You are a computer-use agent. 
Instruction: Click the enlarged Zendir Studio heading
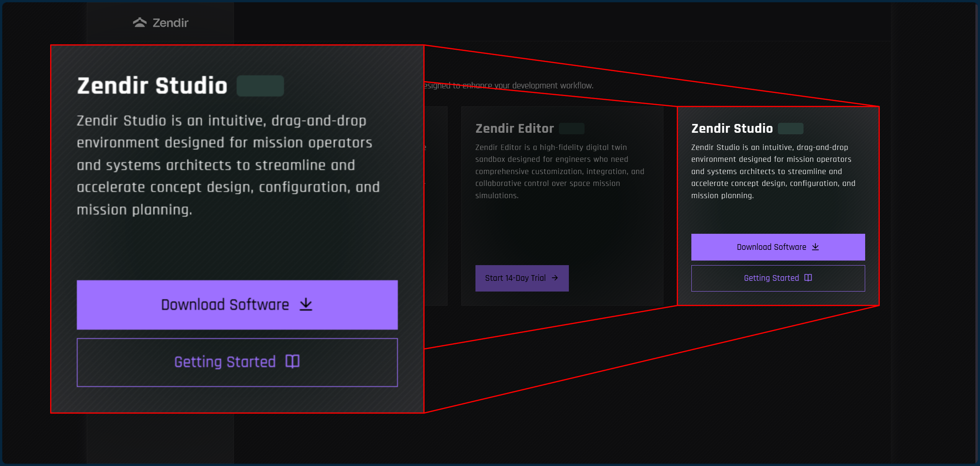152,86
